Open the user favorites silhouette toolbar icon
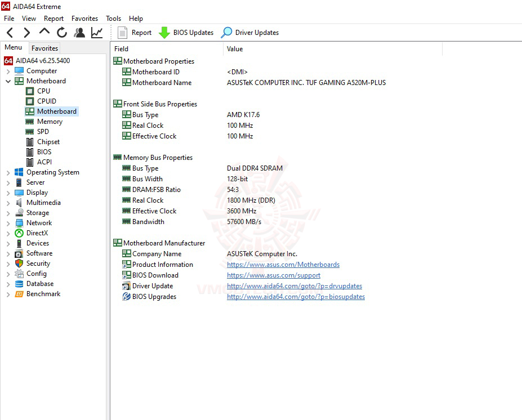The image size is (522, 420). tap(79, 33)
